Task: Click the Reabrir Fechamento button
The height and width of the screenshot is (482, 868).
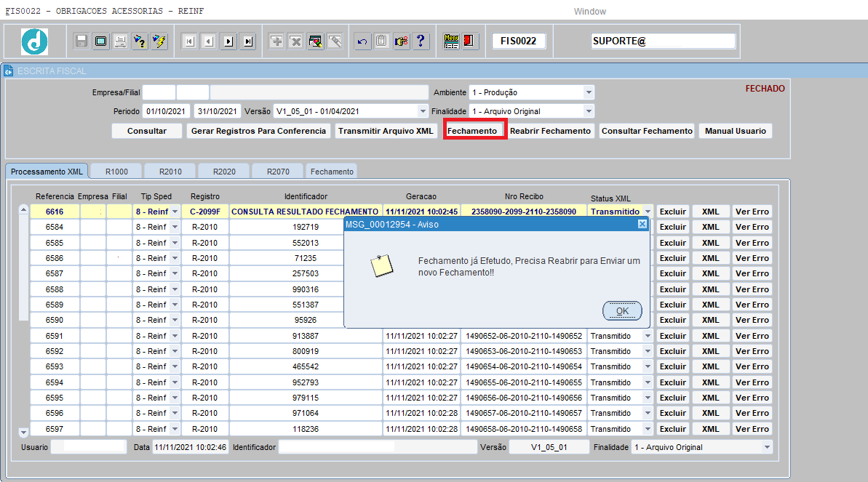Action: click(x=550, y=131)
